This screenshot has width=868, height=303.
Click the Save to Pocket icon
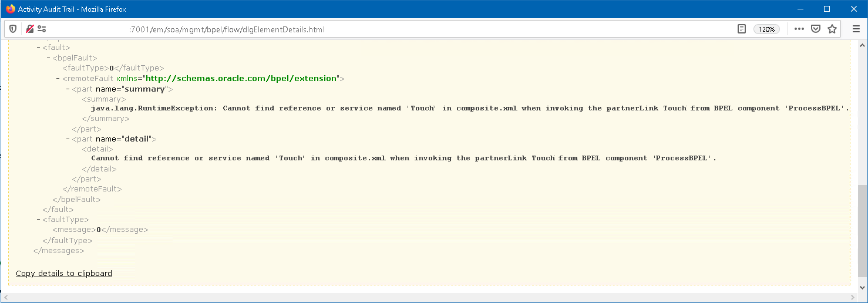(x=816, y=29)
